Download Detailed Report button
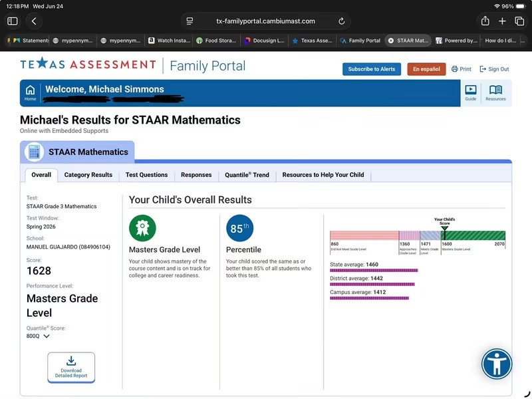 pyautogui.click(x=71, y=367)
